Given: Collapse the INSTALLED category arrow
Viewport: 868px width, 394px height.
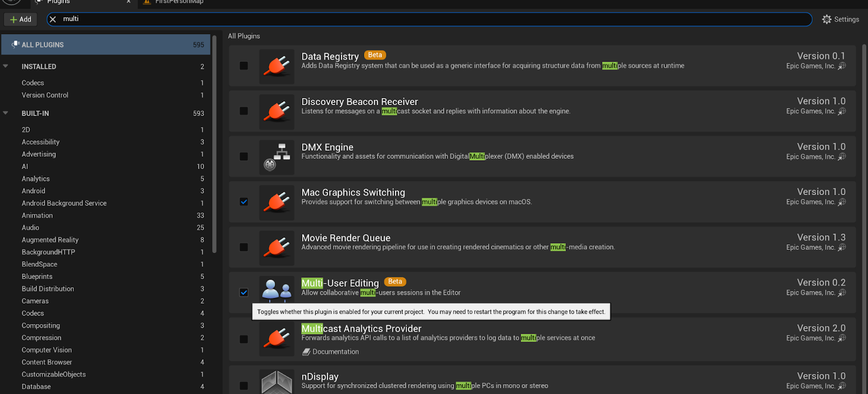Looking at the screenshot, I should point(5,66).
